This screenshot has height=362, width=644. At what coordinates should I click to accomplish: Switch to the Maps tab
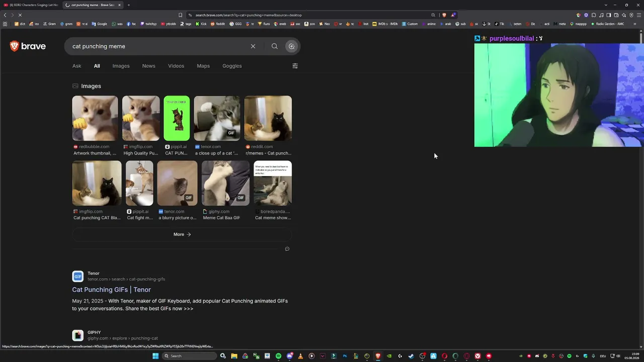pos(203,66)
